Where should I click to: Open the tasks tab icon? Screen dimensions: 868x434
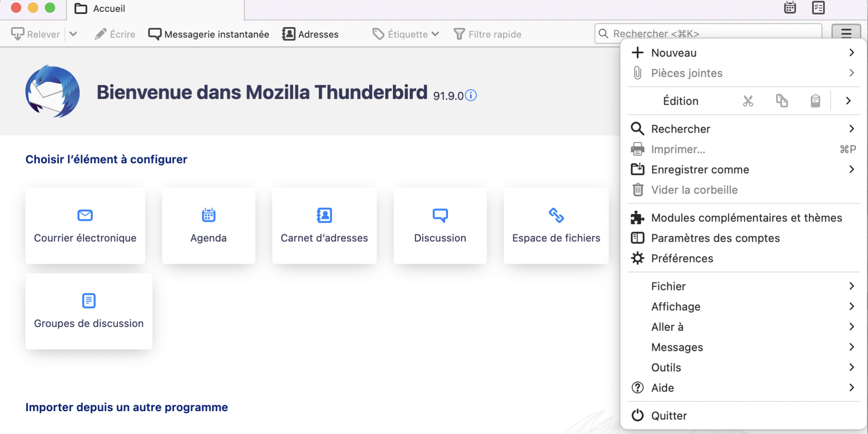tap(818, 8)
